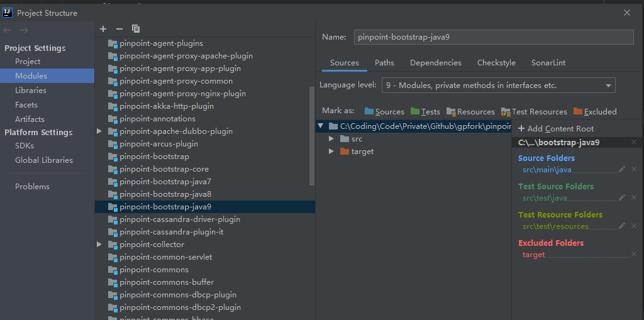Remove the src\test\java test source folder
This screenshot has height=320, width=644.
tap(634, 197)
